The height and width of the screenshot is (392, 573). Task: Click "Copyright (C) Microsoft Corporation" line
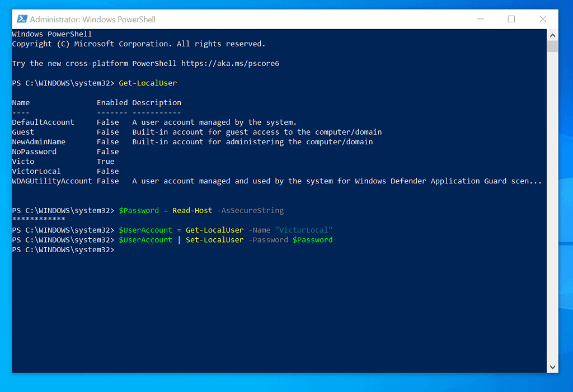(x=139, y=44)
